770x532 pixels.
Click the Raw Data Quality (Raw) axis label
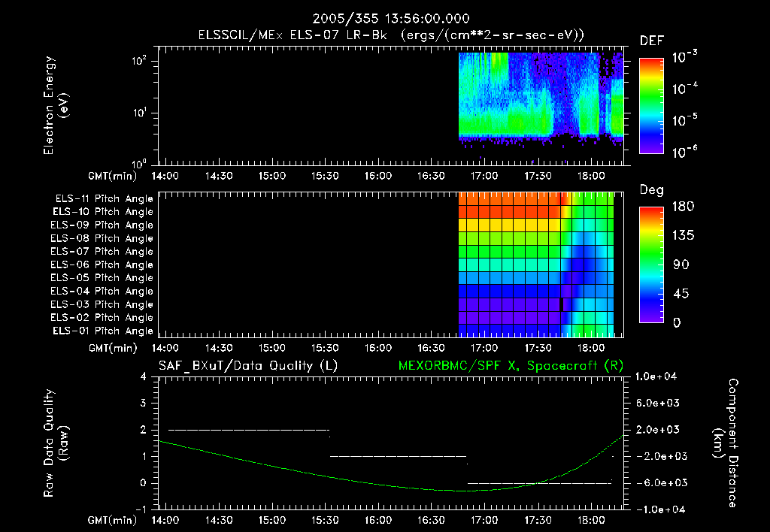tap(56, 443)
